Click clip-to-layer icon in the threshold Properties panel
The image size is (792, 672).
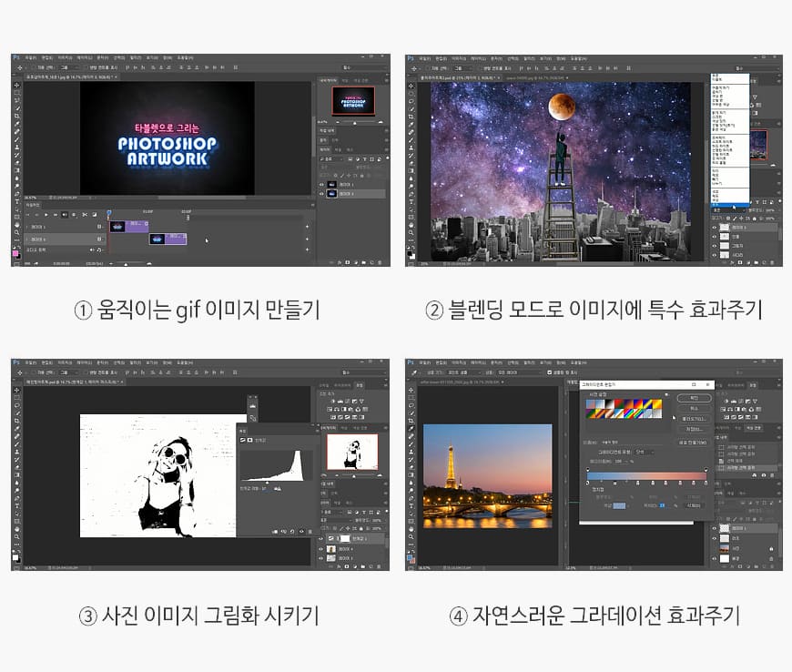click(275, 532)
